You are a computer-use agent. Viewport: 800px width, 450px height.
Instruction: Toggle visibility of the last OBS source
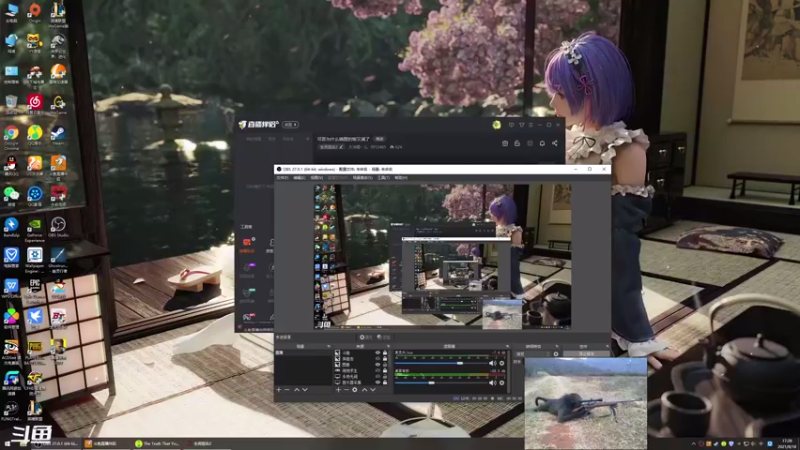click(378, 383)
